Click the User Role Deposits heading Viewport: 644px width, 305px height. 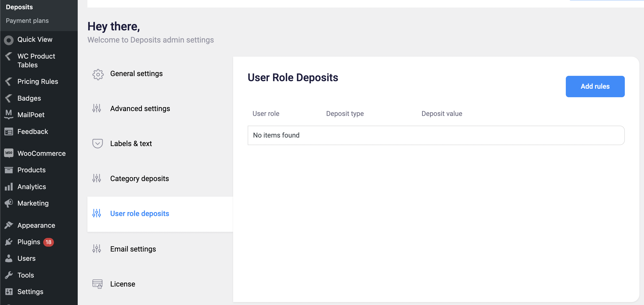(x=293, y=78)
